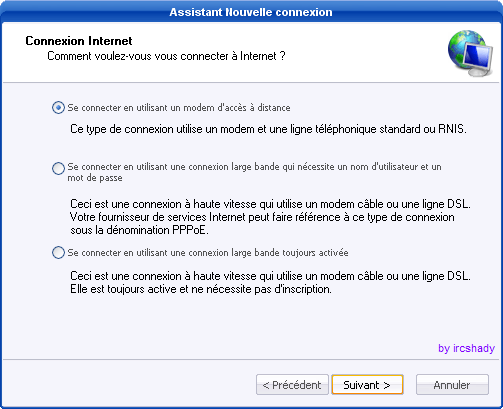Image resolution: width=503 pixels, height=409 pixels.
Task: Click the description line mentioning PPPoE
Action: click(139, 230)
